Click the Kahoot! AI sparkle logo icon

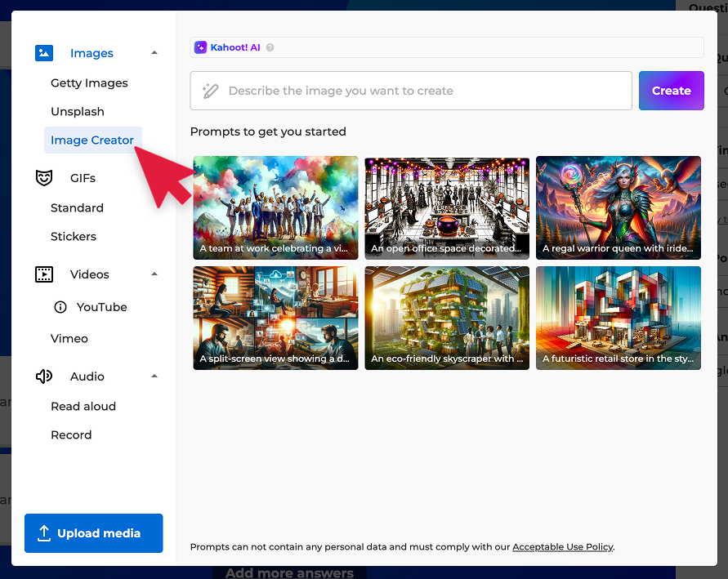[200, 47]
